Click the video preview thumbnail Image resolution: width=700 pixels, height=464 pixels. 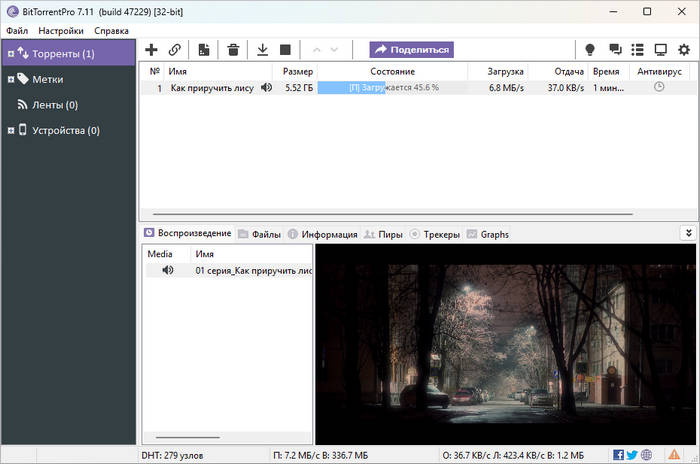click(x=506, y=344)
